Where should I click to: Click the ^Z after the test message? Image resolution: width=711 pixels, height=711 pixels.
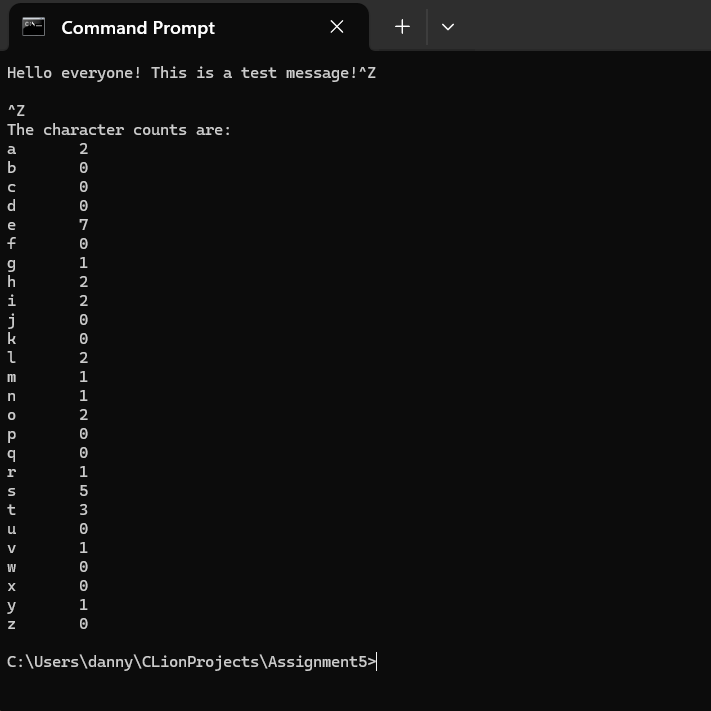pos(367,73)
